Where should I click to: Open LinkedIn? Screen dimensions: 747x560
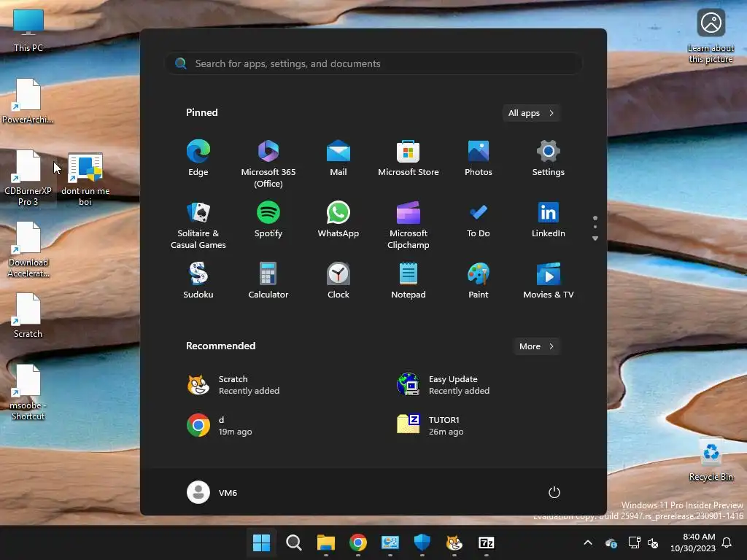click(549, 219)
